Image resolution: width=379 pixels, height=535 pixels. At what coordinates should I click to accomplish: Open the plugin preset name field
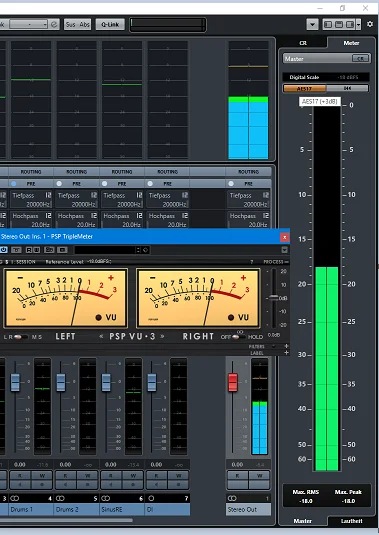pos(104,250)
